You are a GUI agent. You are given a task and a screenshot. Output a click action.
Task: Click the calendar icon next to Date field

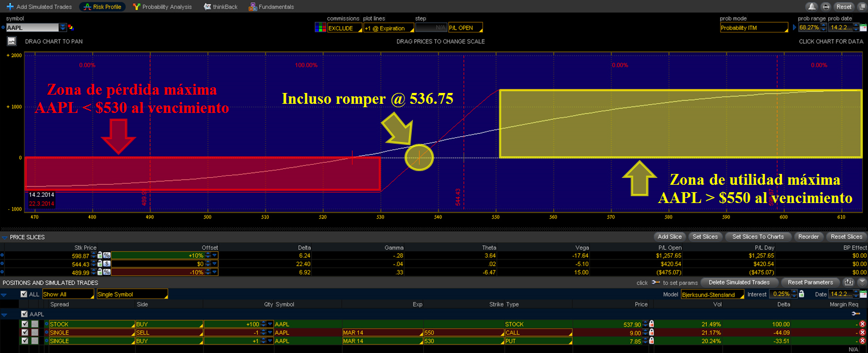point(863,294)
